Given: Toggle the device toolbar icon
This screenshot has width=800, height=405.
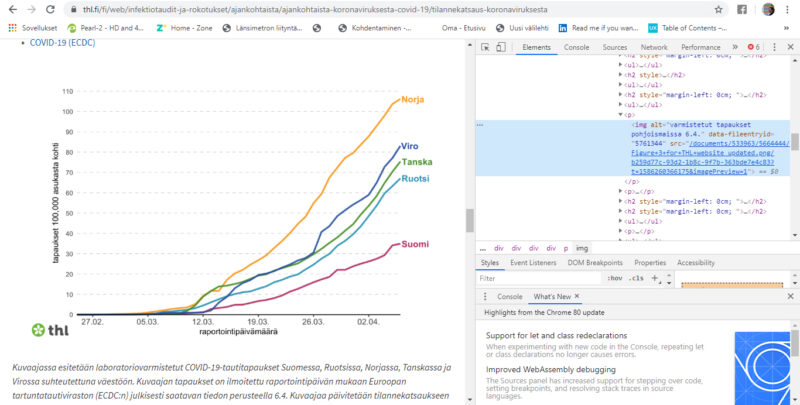Looking at the screenshot, I should pyautogui.click(x=502, y=47).
